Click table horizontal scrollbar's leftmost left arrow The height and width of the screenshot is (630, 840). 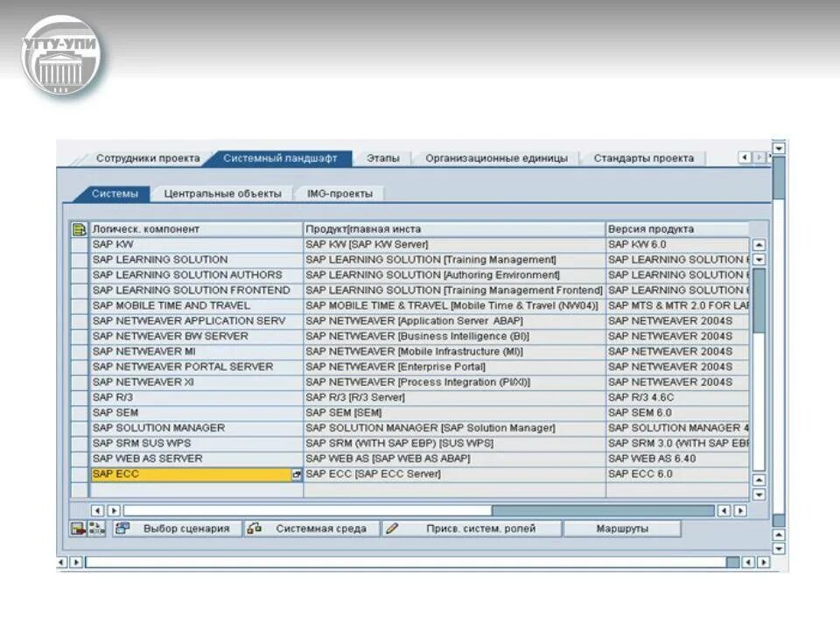coord(97,510)
